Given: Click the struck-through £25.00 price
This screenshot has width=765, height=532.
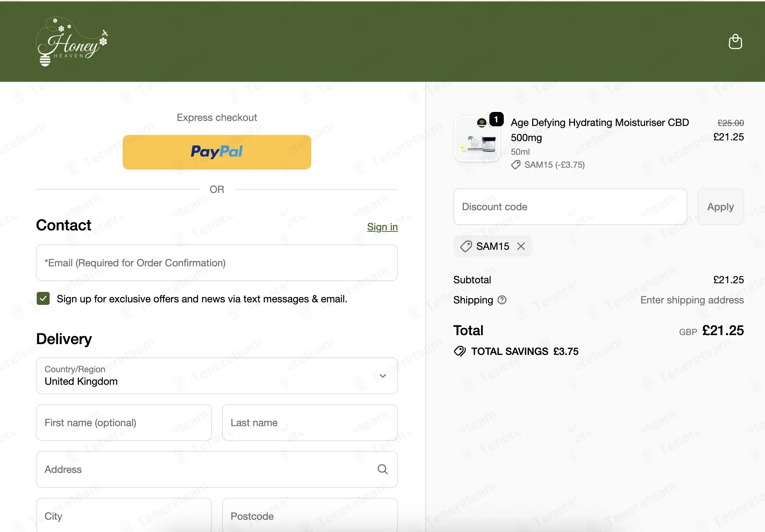Looking at the screenshot, I should [730, 123].
